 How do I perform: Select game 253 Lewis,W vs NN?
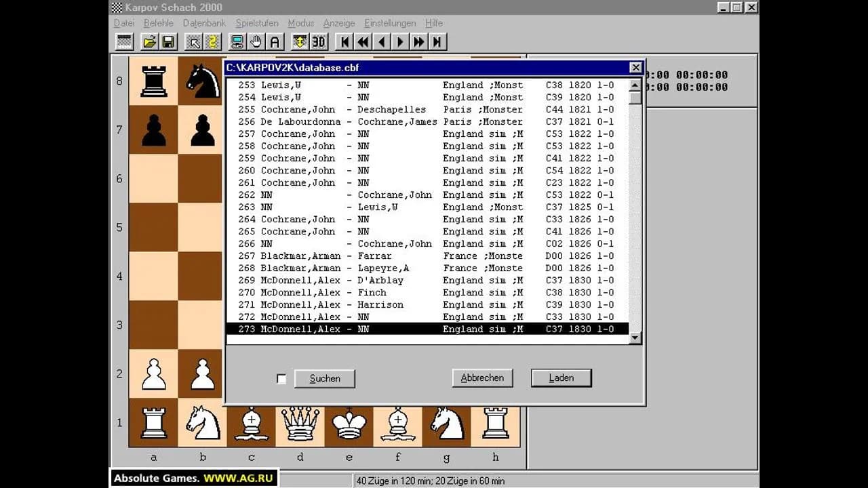point(427,85)
